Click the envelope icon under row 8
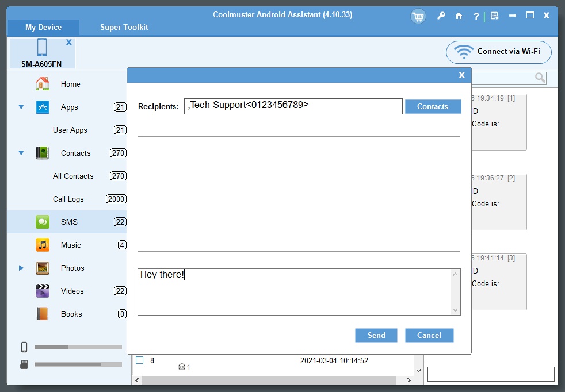This screenshot has width=565, height=392. 182,367
